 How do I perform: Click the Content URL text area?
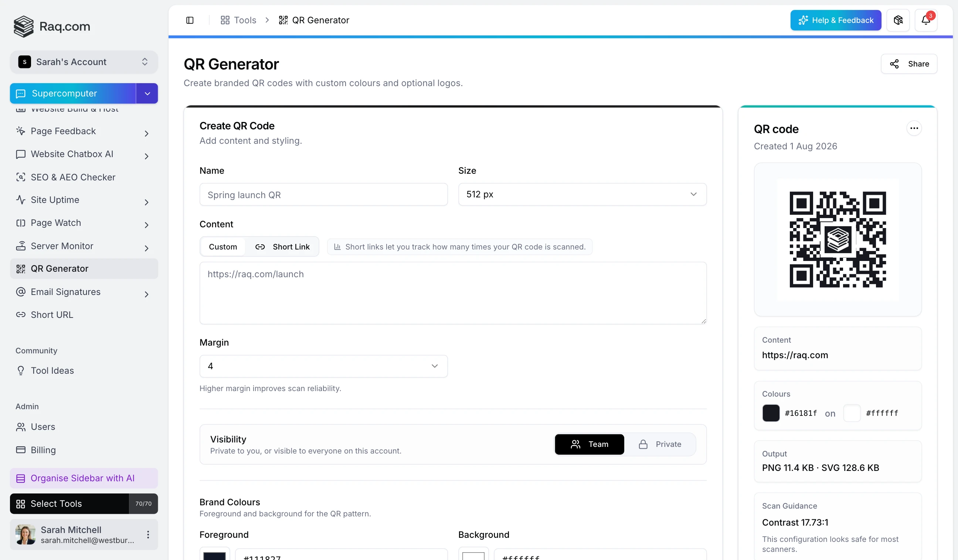click(453, 293)
